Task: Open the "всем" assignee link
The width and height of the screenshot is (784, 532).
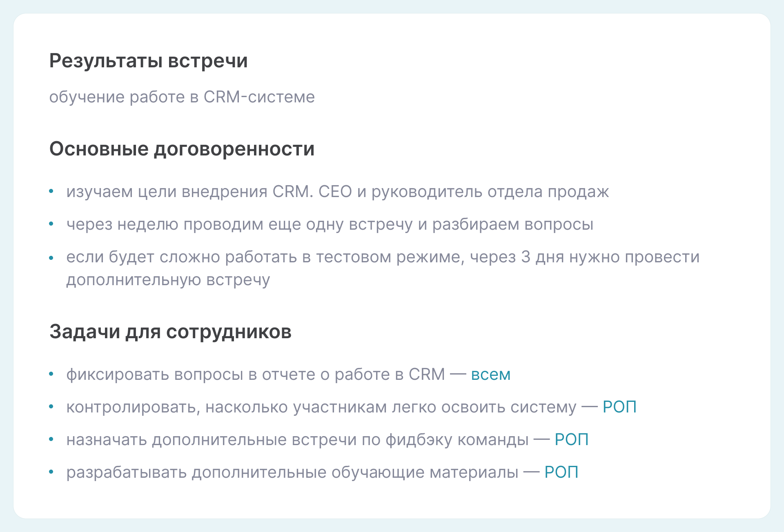Action: tap(490, 375)
